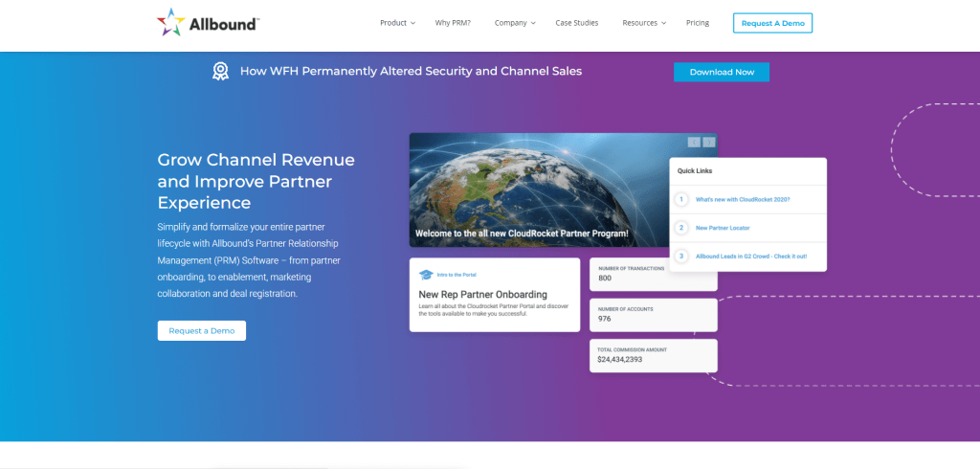Image resolution: width=980 pixels, height=469 pixels.
Task: Open the New Partner Locator link
Action: (723, 228)
